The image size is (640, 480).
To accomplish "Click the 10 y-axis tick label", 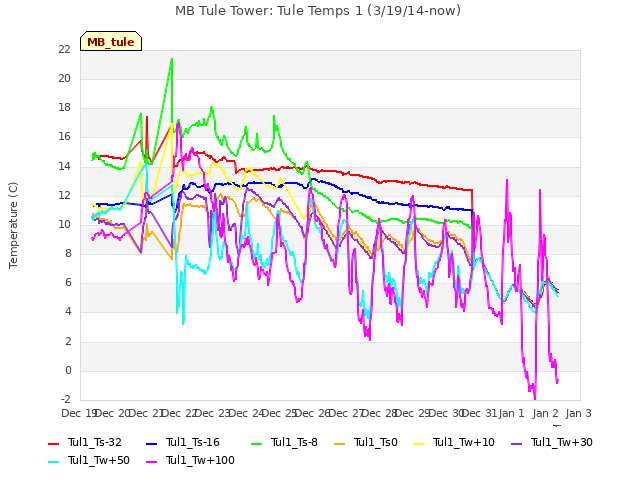I will (x=64, y=224).
